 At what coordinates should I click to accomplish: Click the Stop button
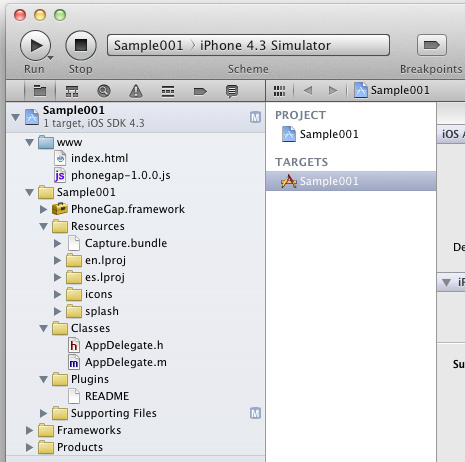(81, 45)
